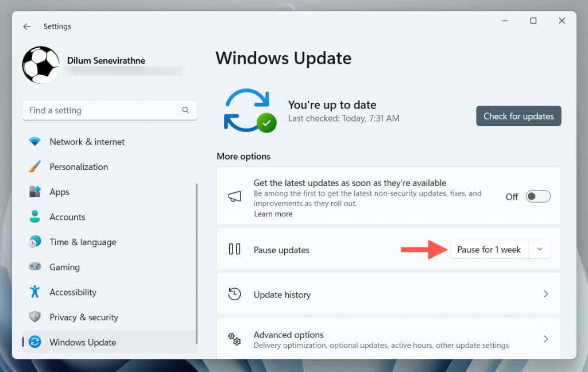Open Advanced options chevron
Viewport: 588px width, 372px height.
tap(546, 339)
